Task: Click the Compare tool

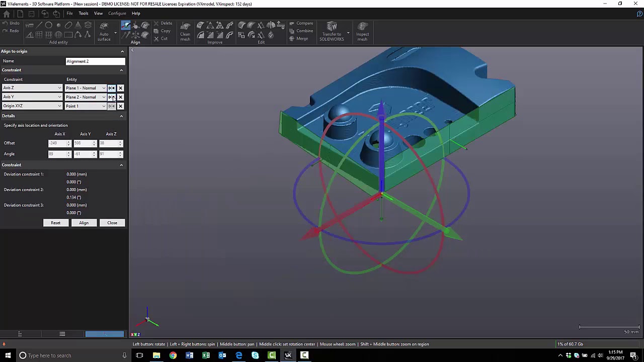Action: 301,23
